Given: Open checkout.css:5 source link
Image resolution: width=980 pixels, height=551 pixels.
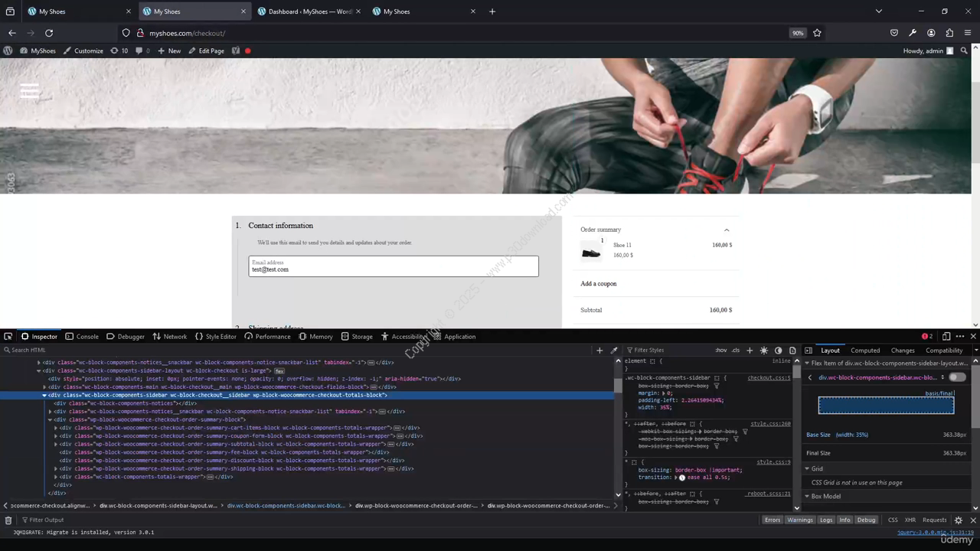Looking at the screenshot, I should tap(769, 377).
